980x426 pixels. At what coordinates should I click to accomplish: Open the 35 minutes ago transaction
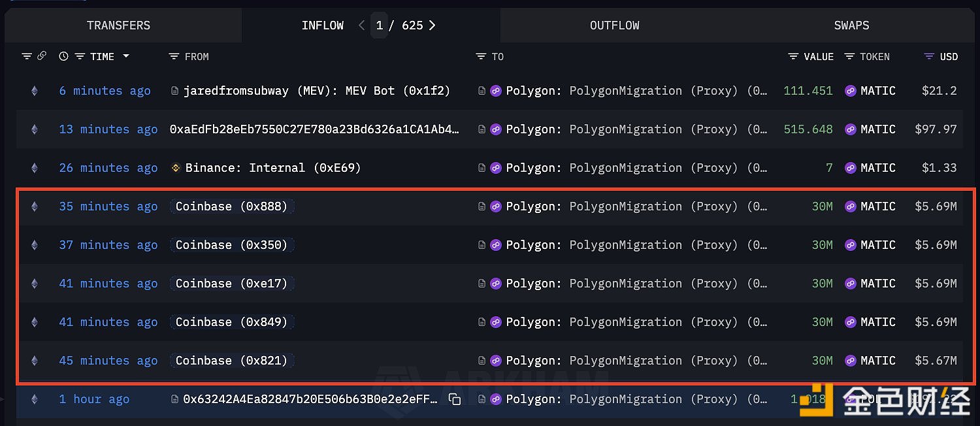[x=108, y=206]
